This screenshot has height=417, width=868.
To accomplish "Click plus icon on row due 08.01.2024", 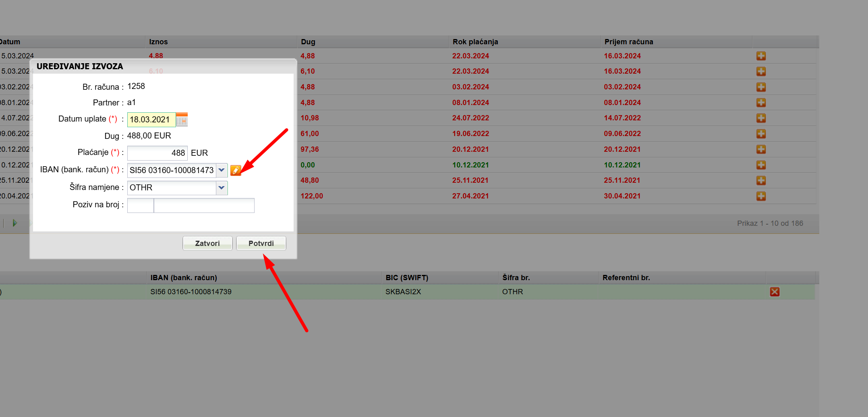I will (761, 103).
